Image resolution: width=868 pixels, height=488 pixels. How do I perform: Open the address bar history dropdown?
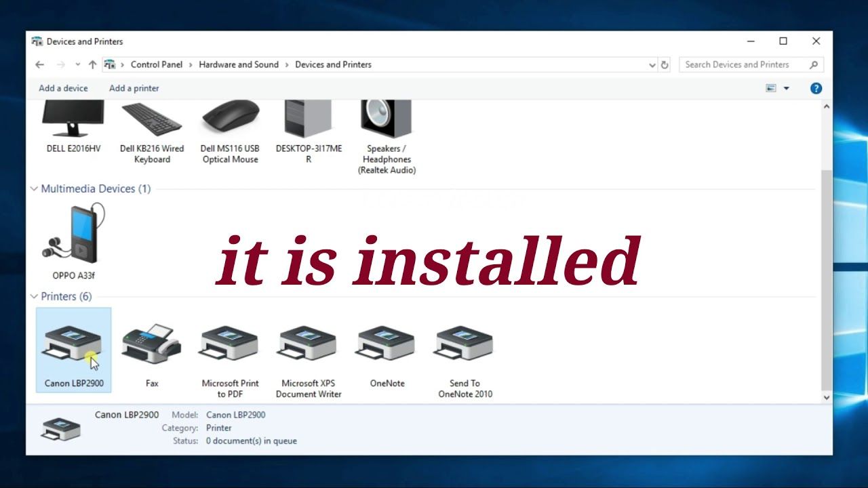click(x=652, y=65)
